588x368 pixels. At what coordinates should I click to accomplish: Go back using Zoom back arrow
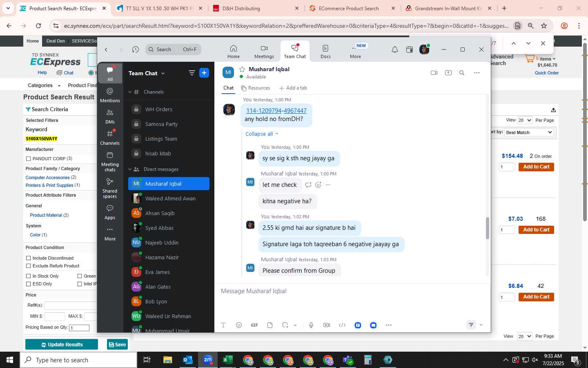coord(106,49)
